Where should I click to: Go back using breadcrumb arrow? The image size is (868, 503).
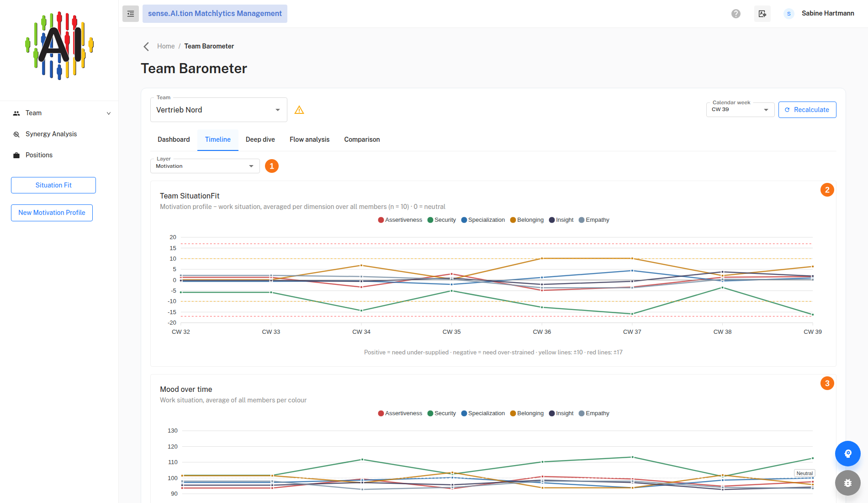coord(146,46)
